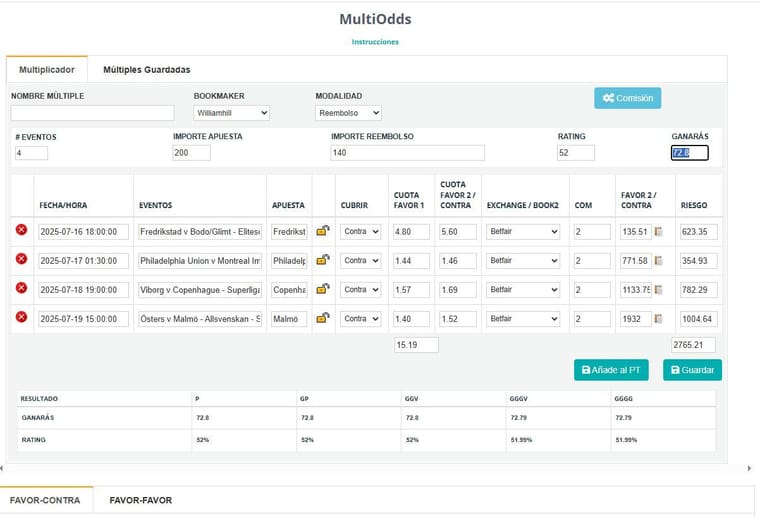Viewport: 760px width, 518px height.
Task: Edit contra odds value 5.60
Action: coord(458,232)
